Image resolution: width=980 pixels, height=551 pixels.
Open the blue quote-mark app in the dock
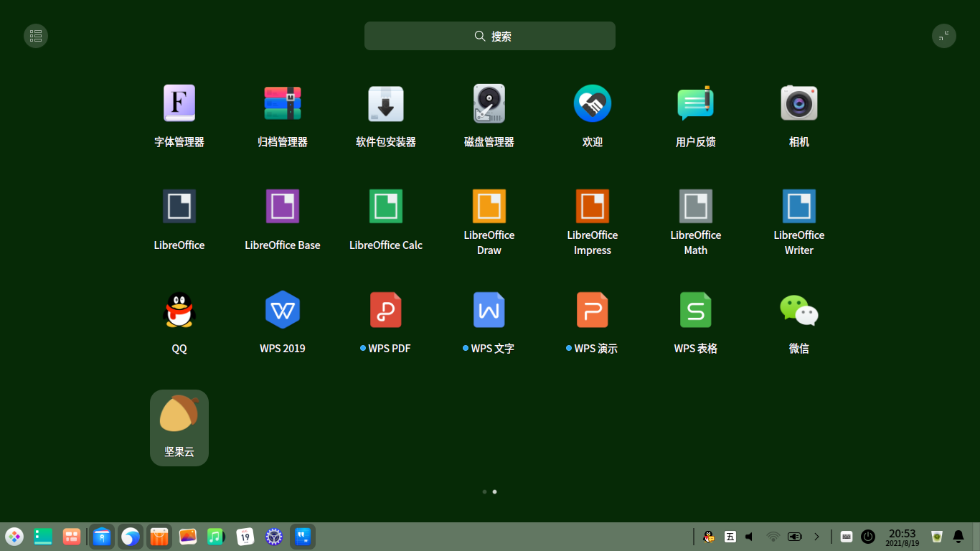[303, 537]
